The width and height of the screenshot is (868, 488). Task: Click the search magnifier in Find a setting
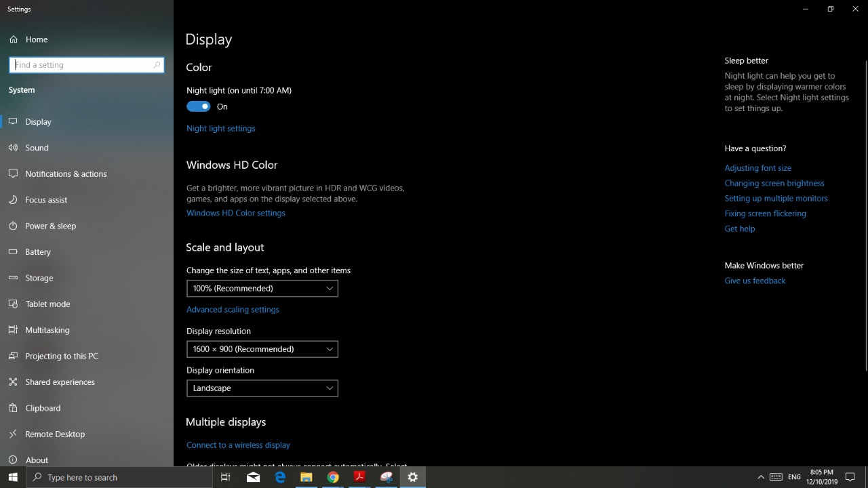[157, 65]
